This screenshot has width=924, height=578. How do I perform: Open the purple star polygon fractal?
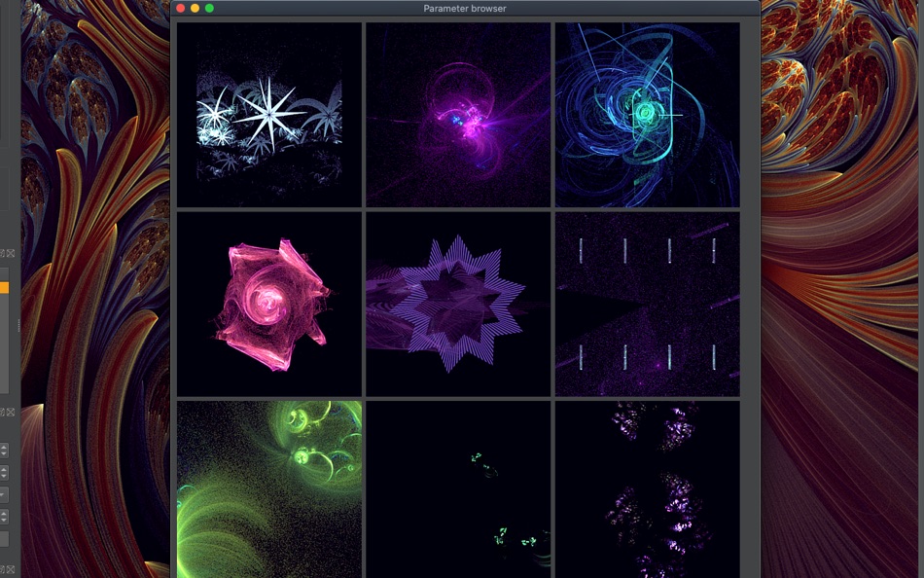[x=458, y=304]
